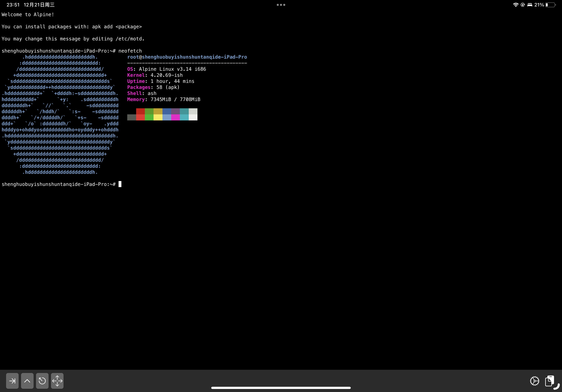Toggle the Control modifier key
562x392 pixels.
[x=27, y=381]
